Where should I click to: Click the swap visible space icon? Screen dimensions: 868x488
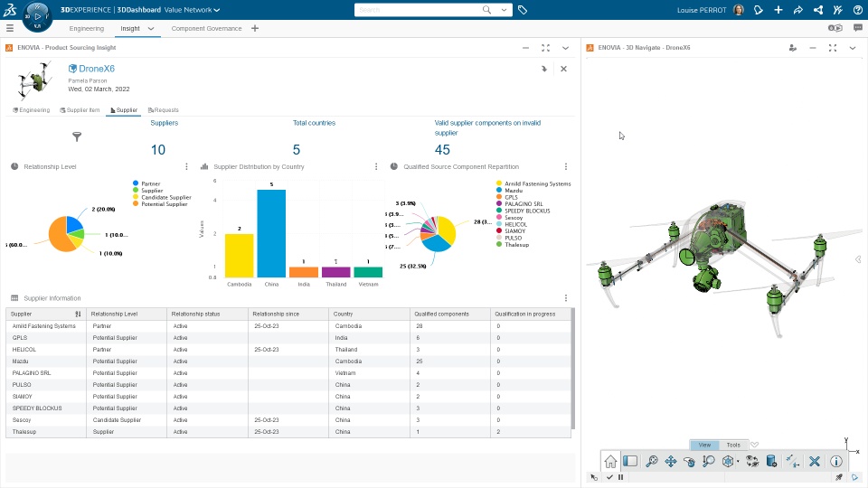click(x=752, y=461)
